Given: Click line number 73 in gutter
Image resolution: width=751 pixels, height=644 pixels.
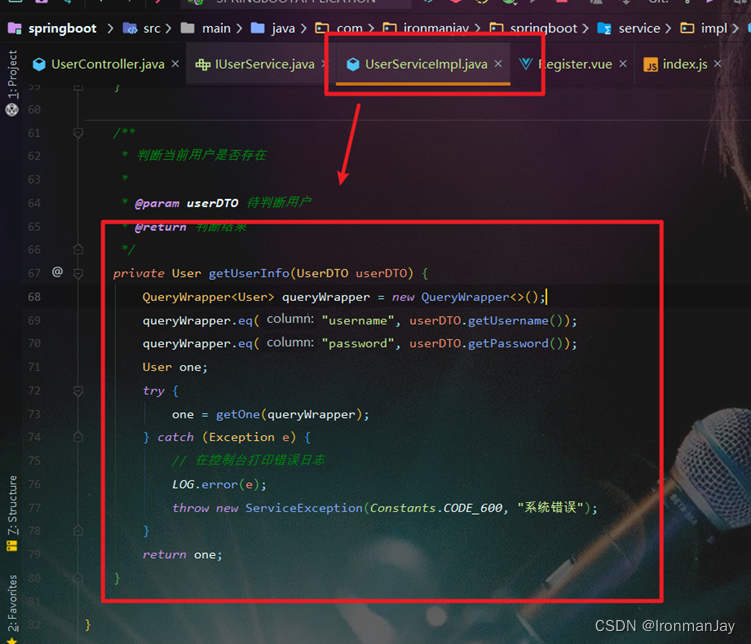Looking at the screenshot, I should point(34,414).
